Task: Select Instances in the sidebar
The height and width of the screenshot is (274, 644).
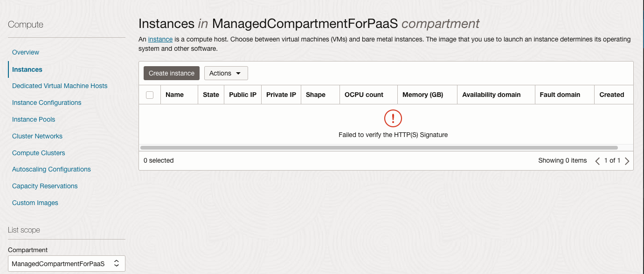Action: pos(27,69)
